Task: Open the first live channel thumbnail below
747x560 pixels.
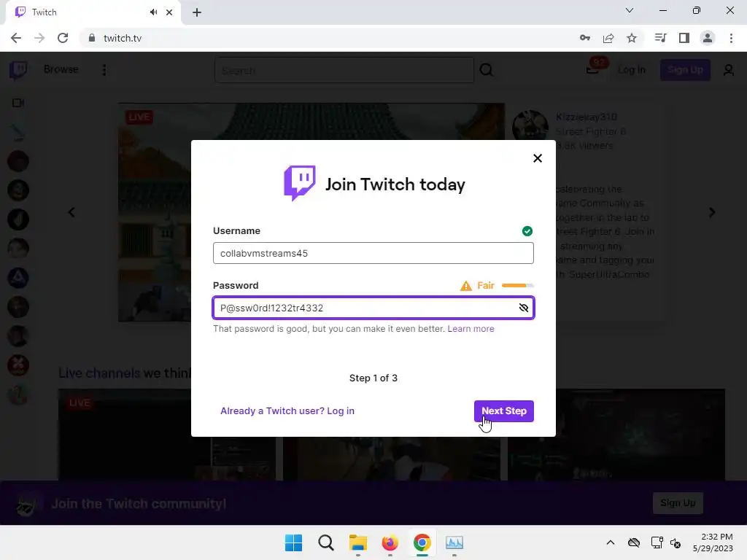Action: click(x=167, y=435)
